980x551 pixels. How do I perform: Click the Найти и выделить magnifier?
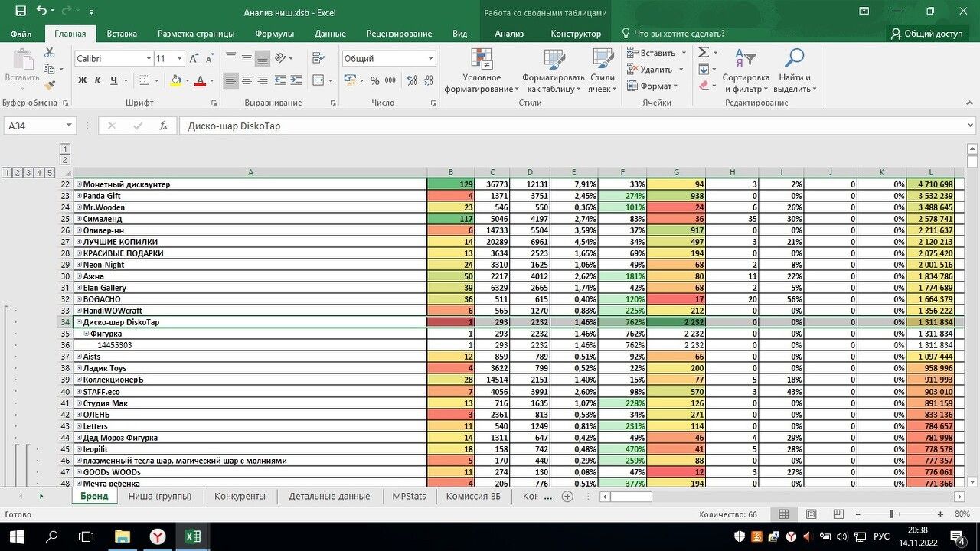(x=795, y=70)
